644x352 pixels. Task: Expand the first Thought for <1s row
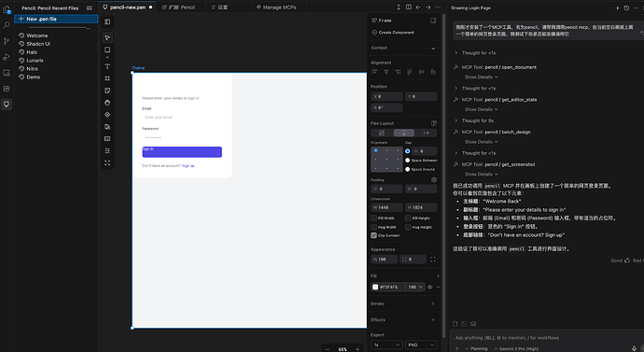(476, 53)
